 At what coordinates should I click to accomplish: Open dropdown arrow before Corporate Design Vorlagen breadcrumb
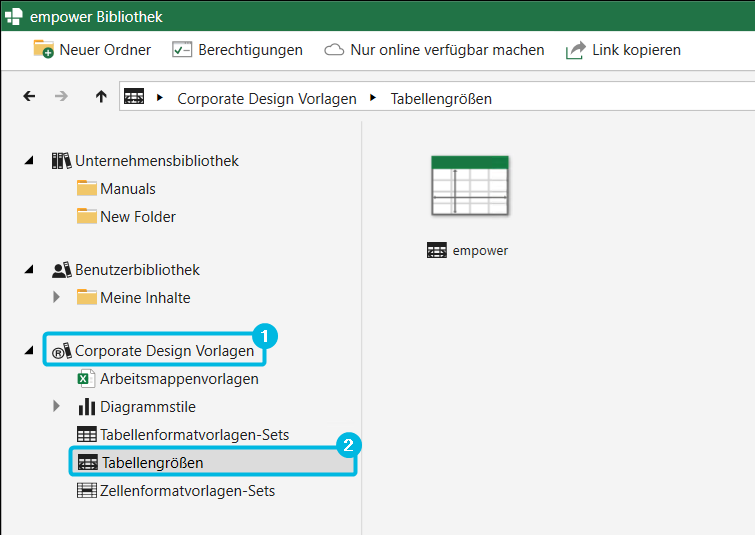click(160, 98)
